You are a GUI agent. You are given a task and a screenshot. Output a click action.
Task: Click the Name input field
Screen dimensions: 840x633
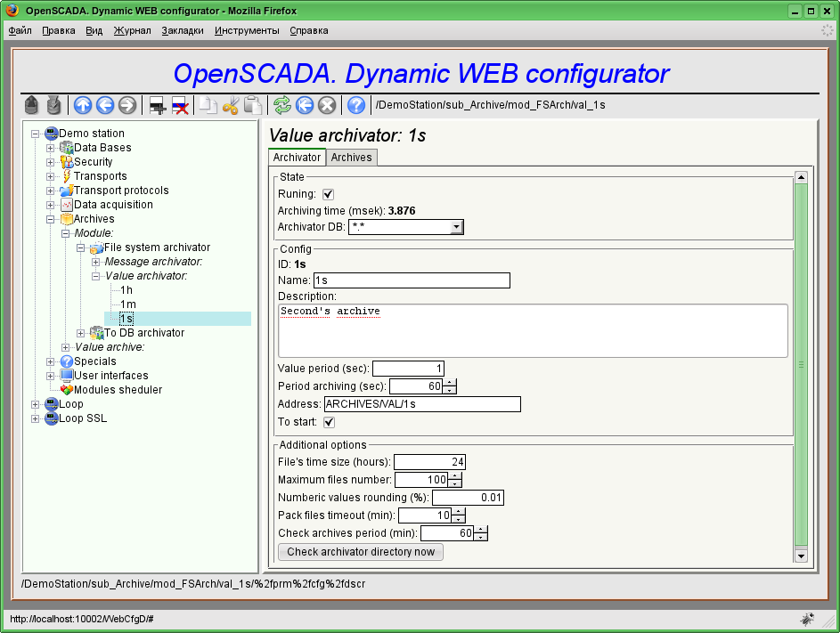(x=412, y=280)
